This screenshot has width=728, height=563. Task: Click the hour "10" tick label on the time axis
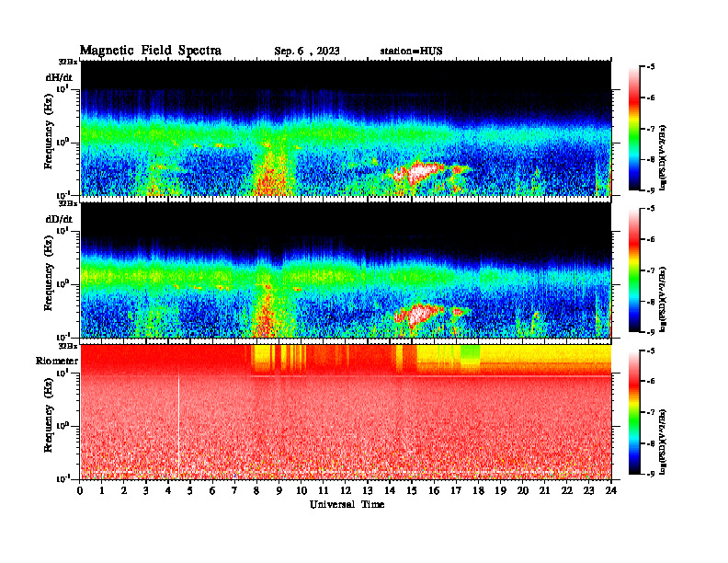click(301, 491)
